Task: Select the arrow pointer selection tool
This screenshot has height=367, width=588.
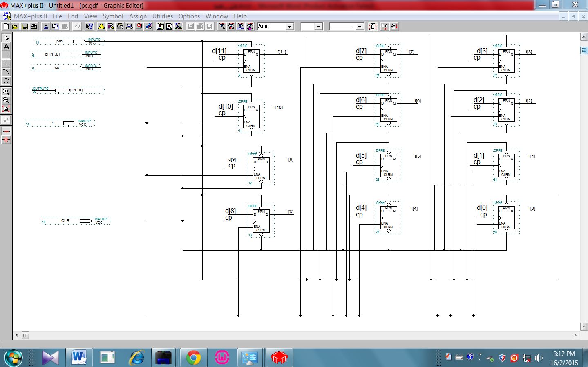Action: (6, 38)
